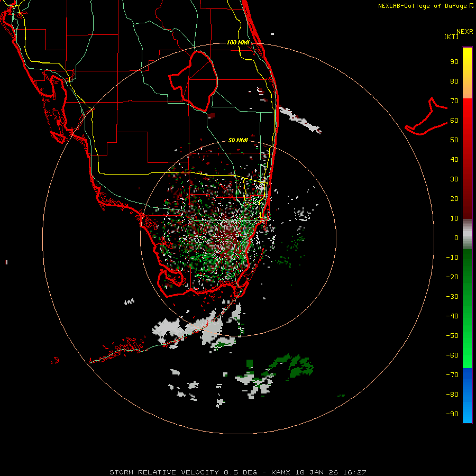
Task: Click the -50 value on velocity scale
Action: coord(452,336)
